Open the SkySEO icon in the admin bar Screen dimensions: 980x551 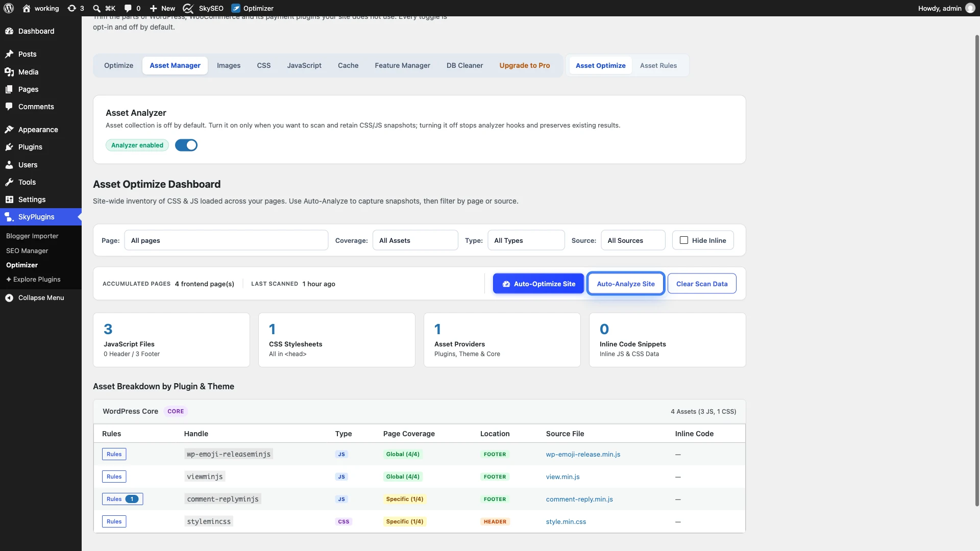pos(188,8)
